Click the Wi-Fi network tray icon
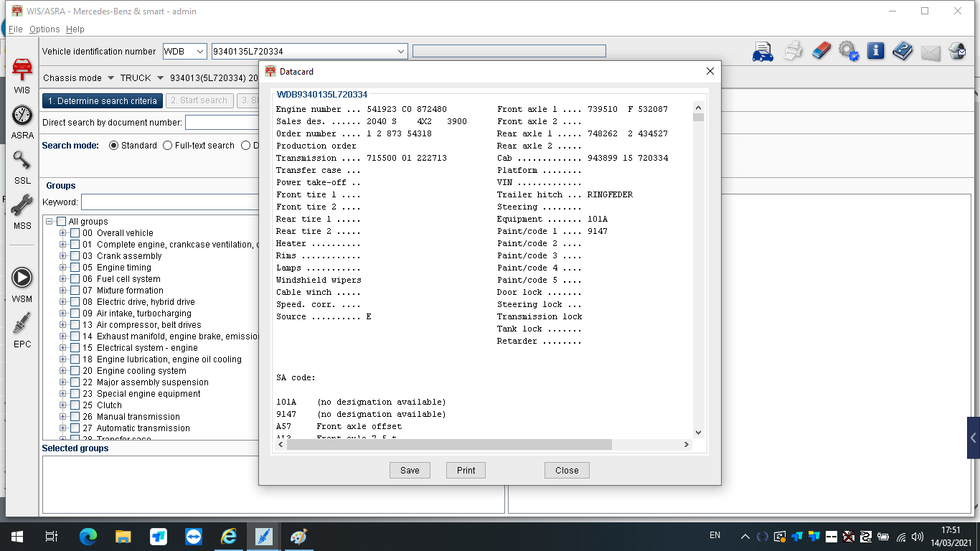 [901, 536]
